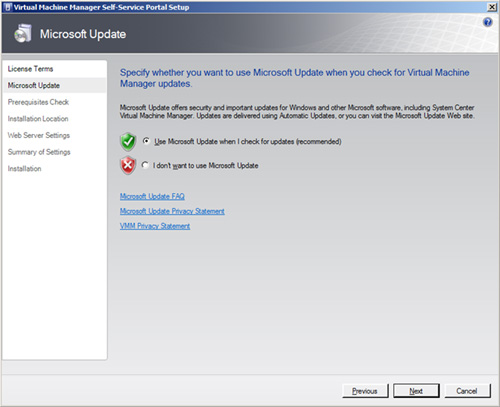Click the title bar application icon
Image resolution: width=500 pixels, height=407 pixels.
7,7
